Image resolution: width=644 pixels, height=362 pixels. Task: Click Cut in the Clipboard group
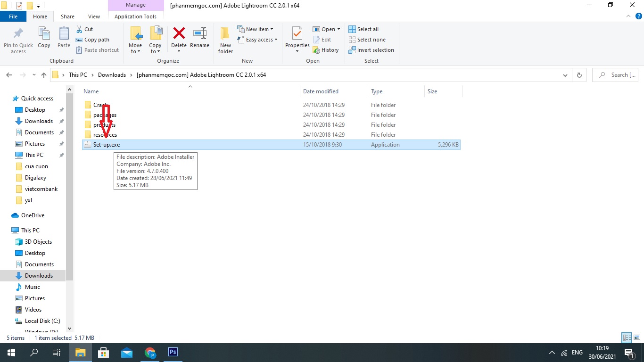point(84,29)
